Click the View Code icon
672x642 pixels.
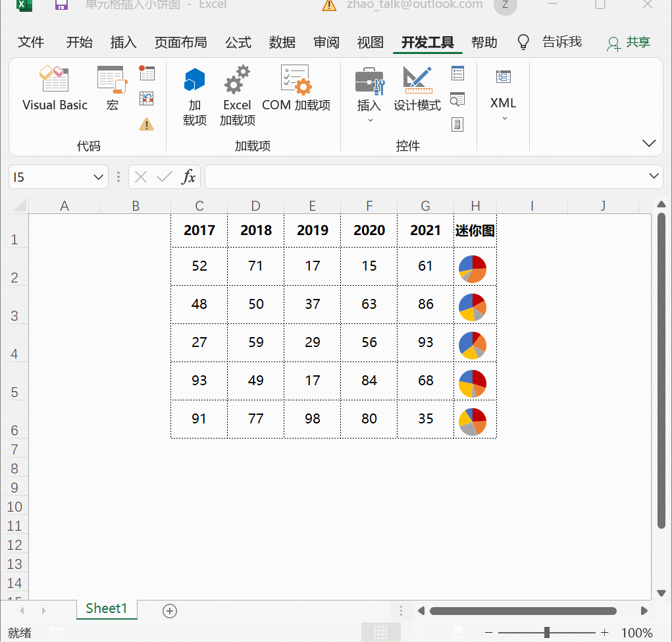[x=457, y=99]
